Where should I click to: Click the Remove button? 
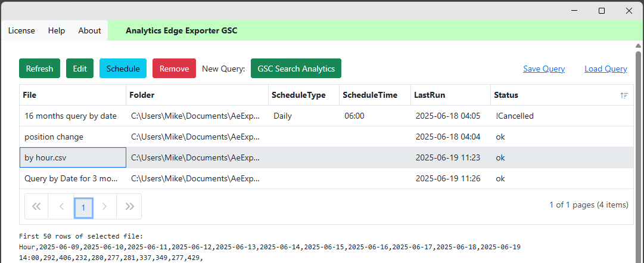coord(174,68)
